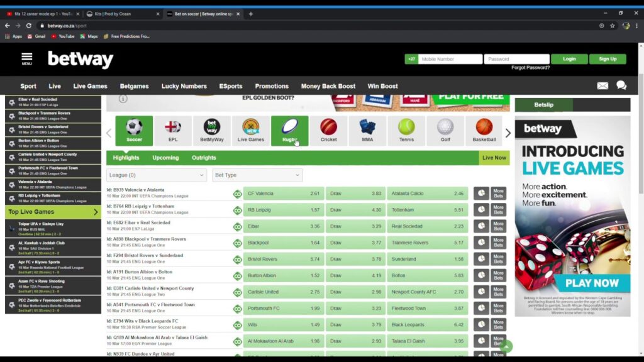Click the info icon on EPL banner
The height and width of the screenshot is (362, 644).
click(123, 99)
